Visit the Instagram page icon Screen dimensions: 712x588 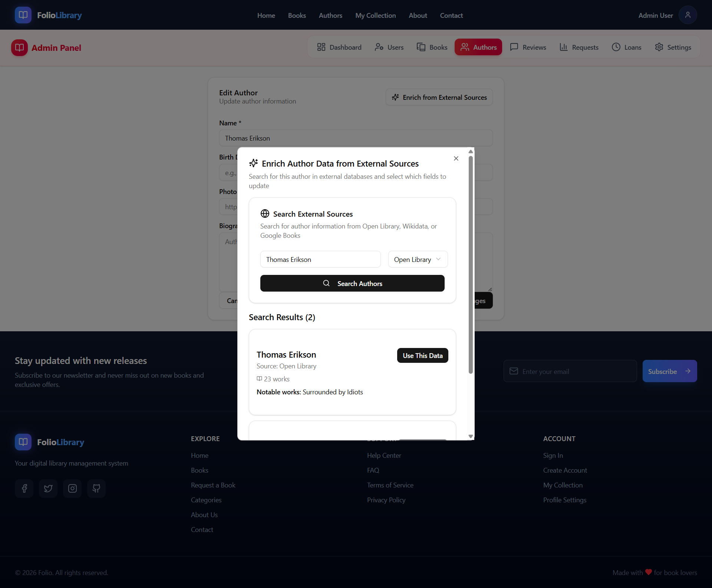click(72, 488)
